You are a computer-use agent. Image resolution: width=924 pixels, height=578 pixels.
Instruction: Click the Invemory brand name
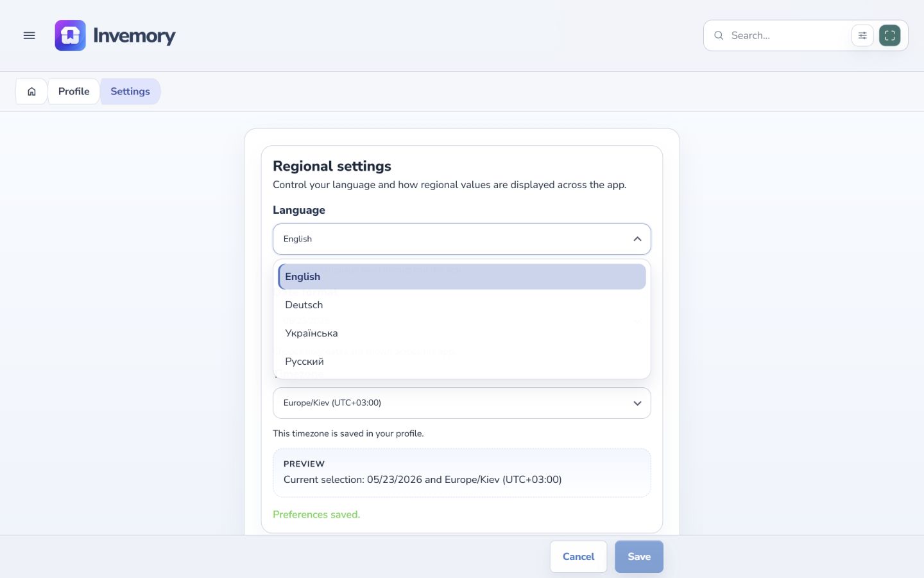(x=134, y=35)
